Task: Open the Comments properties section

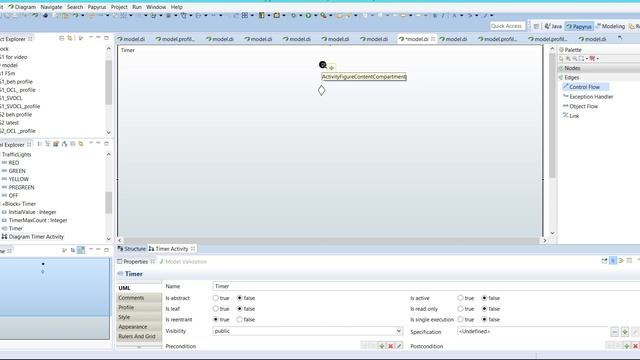Action: click(x=139, y=298)
